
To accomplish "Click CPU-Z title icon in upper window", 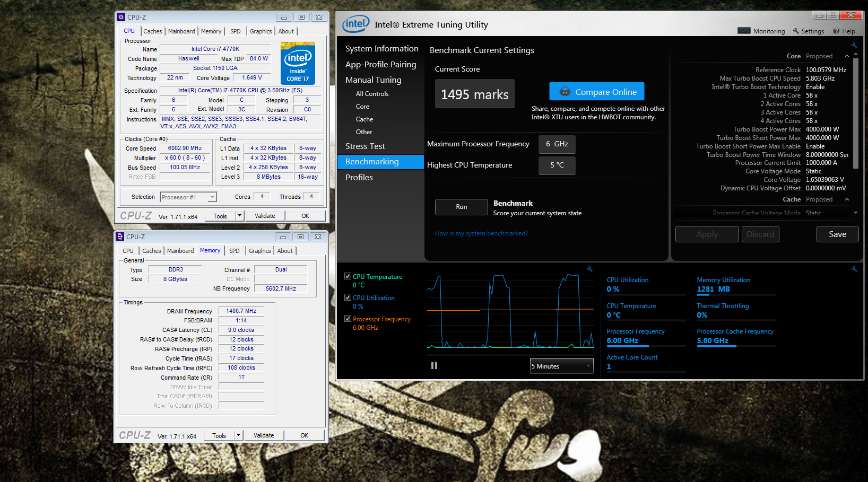I will point(121,17).
